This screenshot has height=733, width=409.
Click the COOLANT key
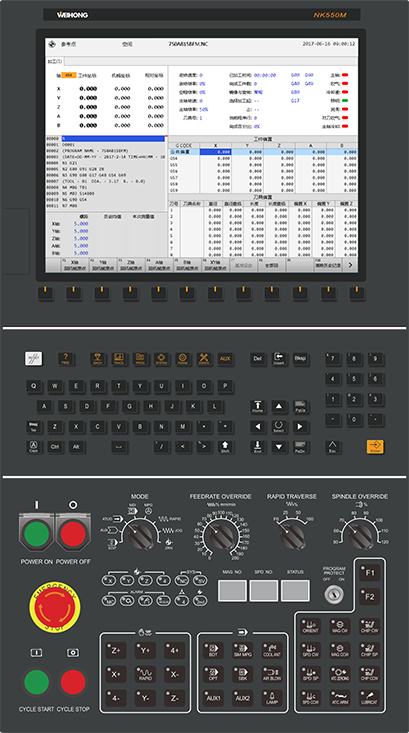coord(272,651)
